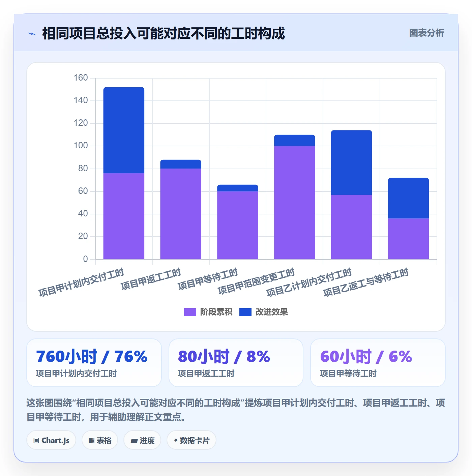Open the 表格 tag
Viewport: 472px width, 476px height.
100,440
